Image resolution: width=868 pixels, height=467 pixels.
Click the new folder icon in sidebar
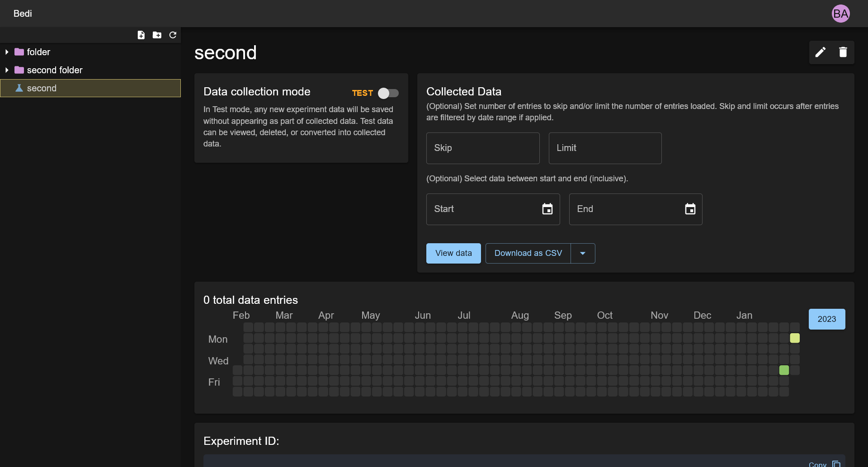(157, 35)
